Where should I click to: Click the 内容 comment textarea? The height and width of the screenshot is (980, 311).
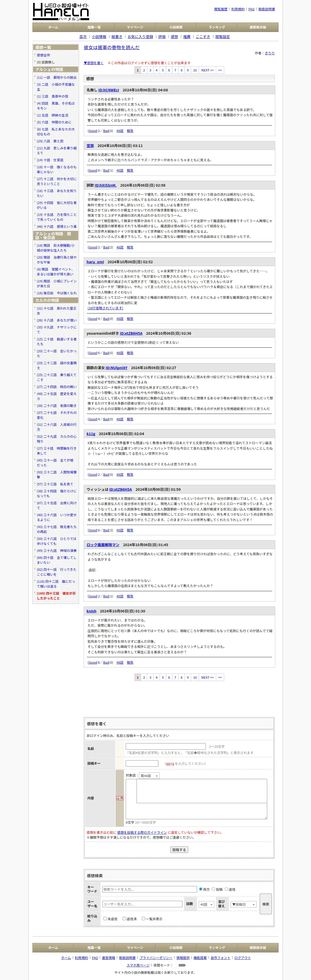click(x=196, y=799)
